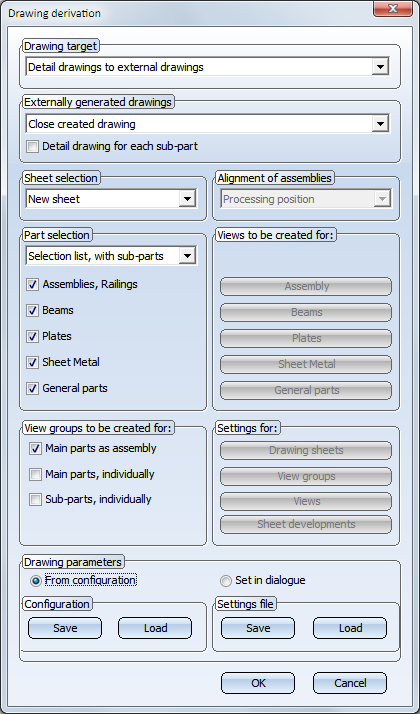Expand the Part selection dropdown list

coord(111,256)
